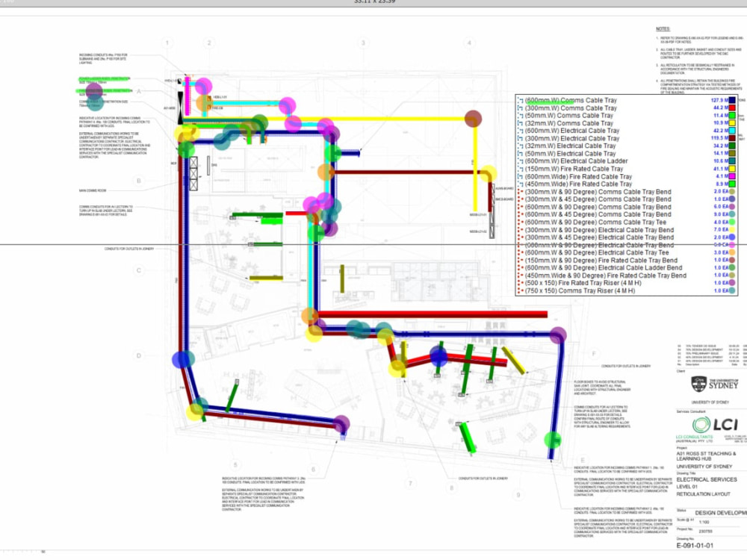Click the count icon for 600mm.W & 90 Degree Electrical Tee
Viewport: 747px width, 560px height.
521,253
